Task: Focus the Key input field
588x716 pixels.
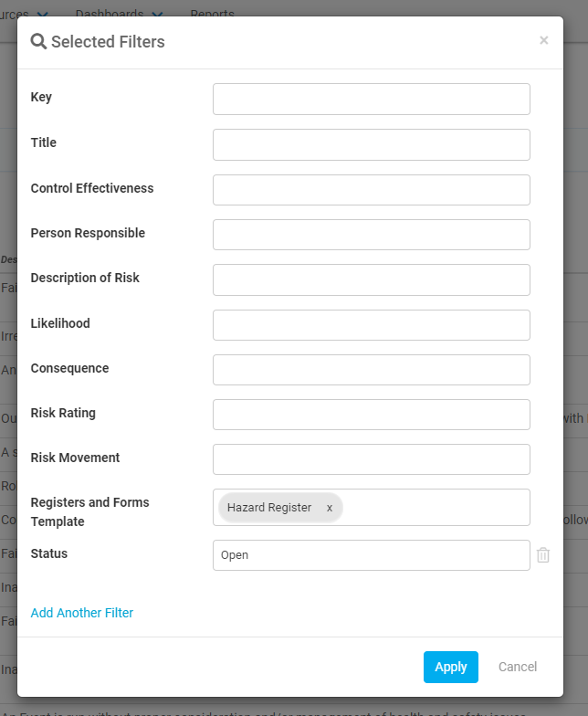Action: pyautogui.click(x=371, y=99)
